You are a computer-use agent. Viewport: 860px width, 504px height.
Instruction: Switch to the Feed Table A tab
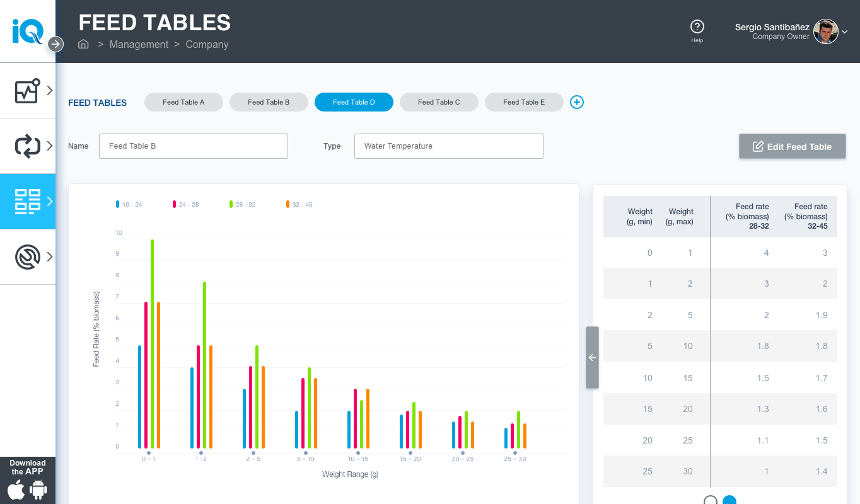[x=183, y=102]
